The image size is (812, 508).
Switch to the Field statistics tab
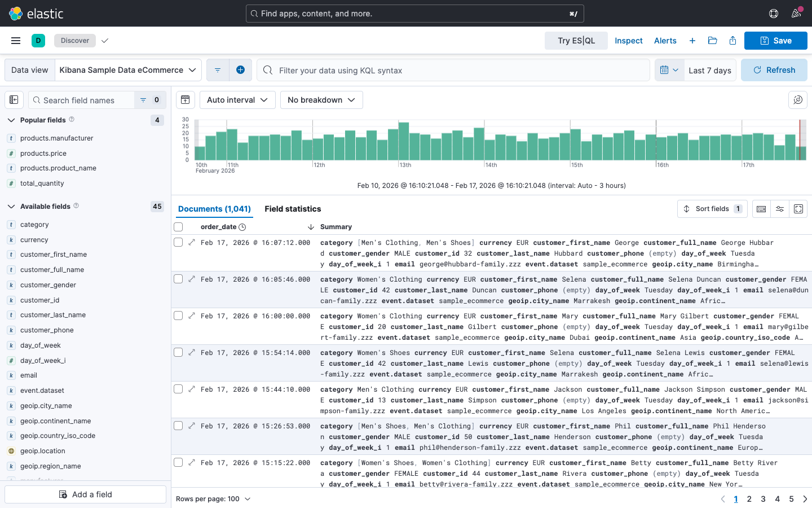293,209
